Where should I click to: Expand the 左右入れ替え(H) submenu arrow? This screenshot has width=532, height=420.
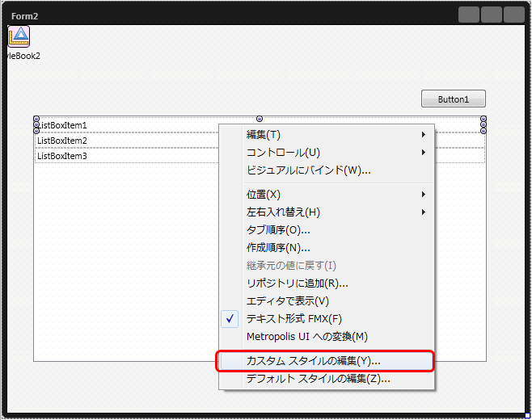point(424,212)
